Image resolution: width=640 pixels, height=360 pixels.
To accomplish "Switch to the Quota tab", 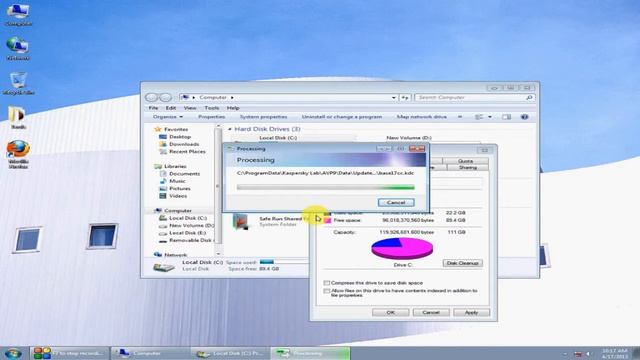I will pyautogui.click(x=465, y=161).
